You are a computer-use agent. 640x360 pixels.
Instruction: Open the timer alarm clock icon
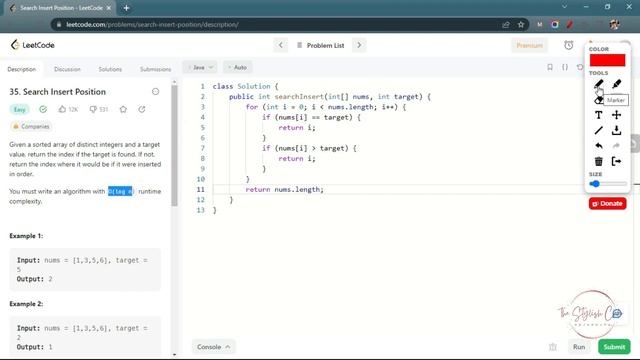pos(569,45)
